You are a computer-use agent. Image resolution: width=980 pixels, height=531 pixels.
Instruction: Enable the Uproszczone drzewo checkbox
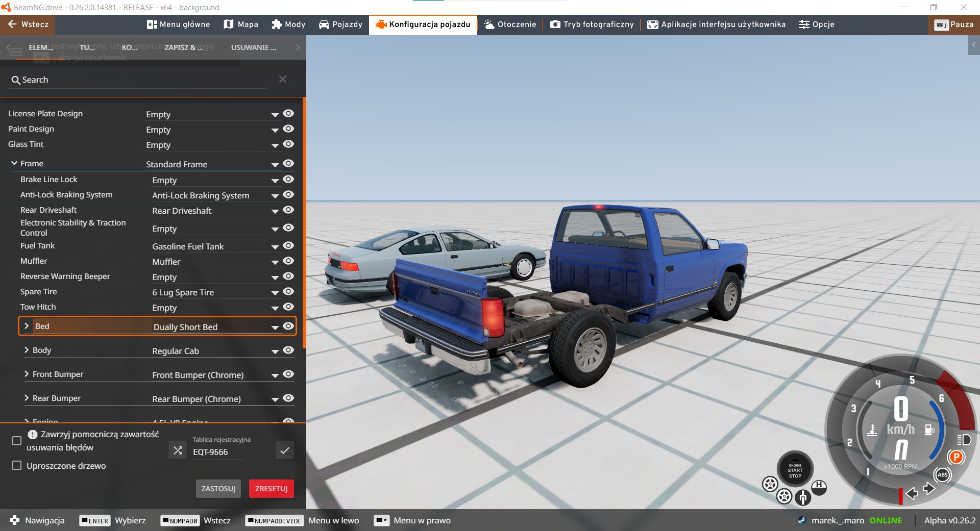(x=17, y=465)
